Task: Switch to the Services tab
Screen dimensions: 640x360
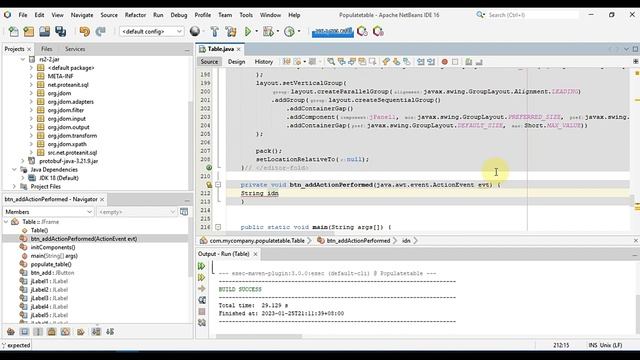Action: pos(75,49)
